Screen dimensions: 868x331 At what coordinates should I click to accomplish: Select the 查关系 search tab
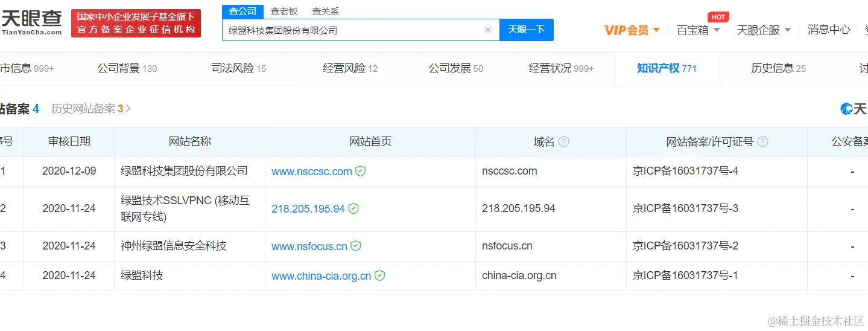(325, 11)
